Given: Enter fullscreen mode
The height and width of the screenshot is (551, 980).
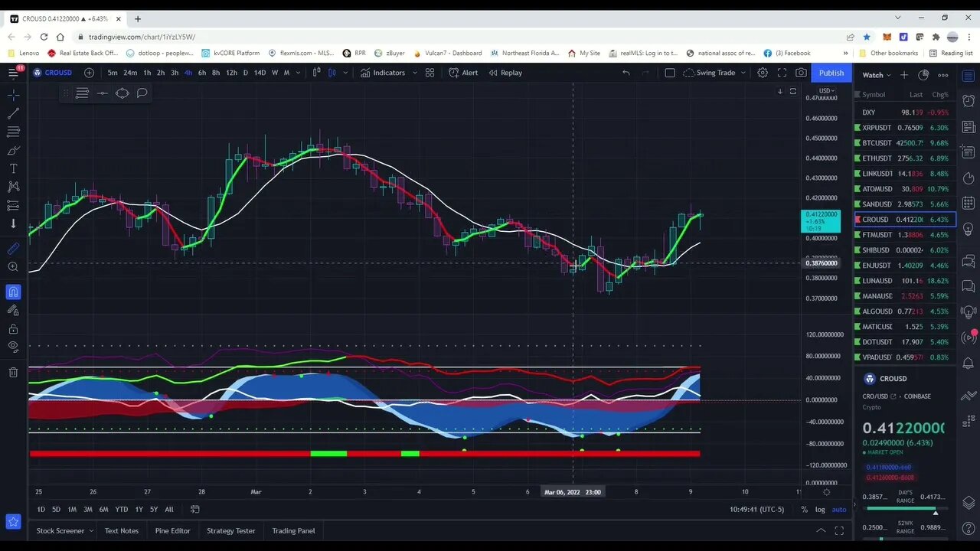Looking at the screenshot, I should pyautogui.click(x=782, y=73).
